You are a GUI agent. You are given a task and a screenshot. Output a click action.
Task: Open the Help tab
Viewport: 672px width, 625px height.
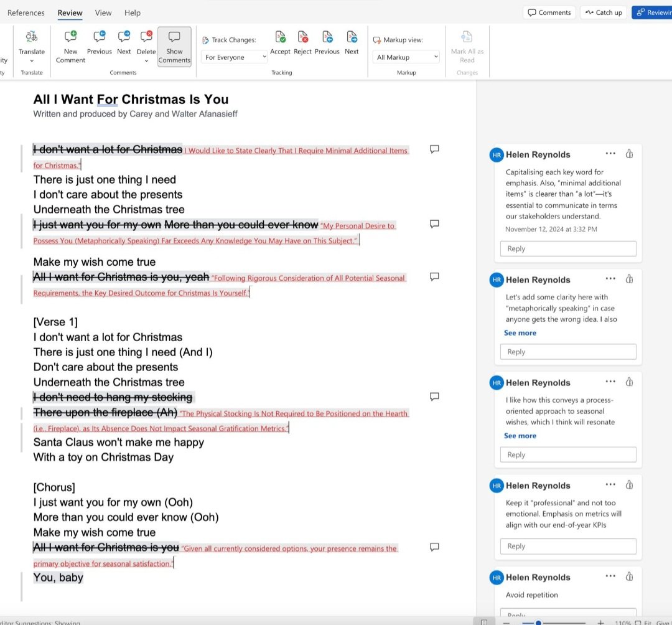[133, 13]
